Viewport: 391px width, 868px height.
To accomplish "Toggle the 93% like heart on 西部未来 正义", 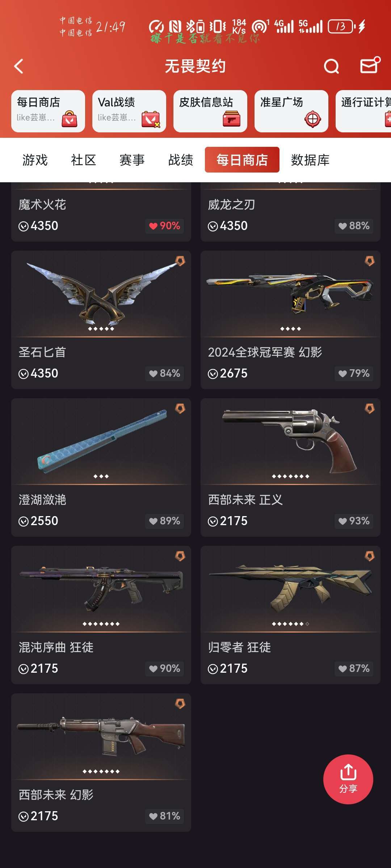I will click(x=354, y=521).
